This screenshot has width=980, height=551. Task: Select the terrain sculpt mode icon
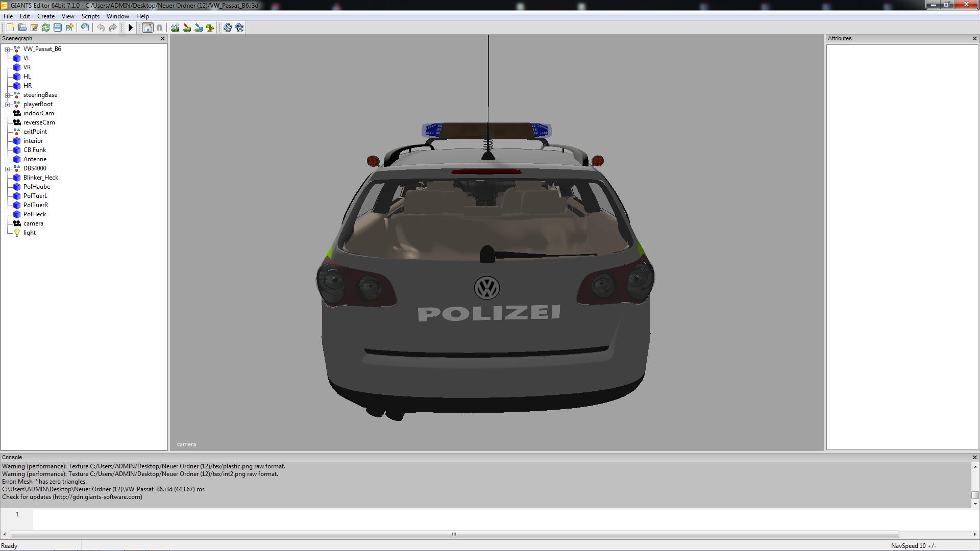pyautogui.click(x=175, y=28)
